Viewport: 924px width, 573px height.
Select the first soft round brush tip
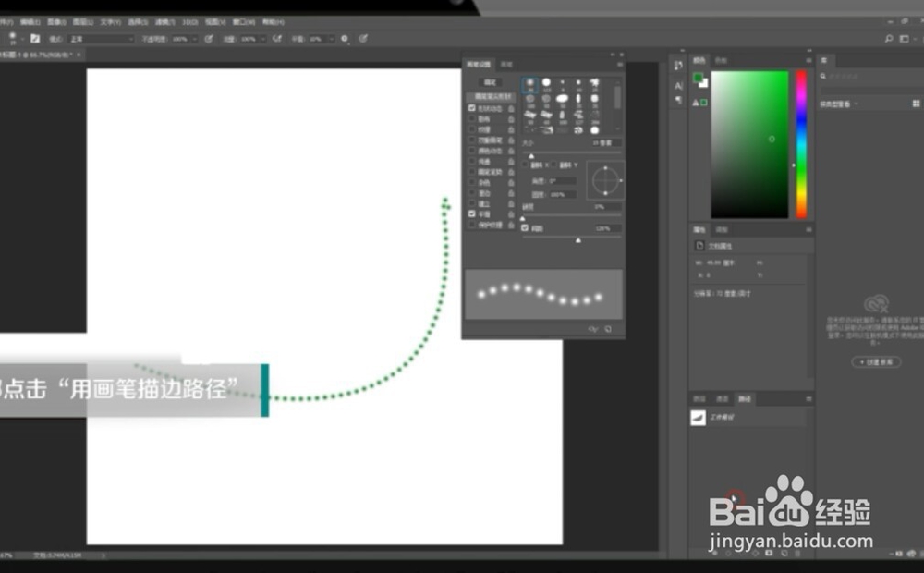529,84
